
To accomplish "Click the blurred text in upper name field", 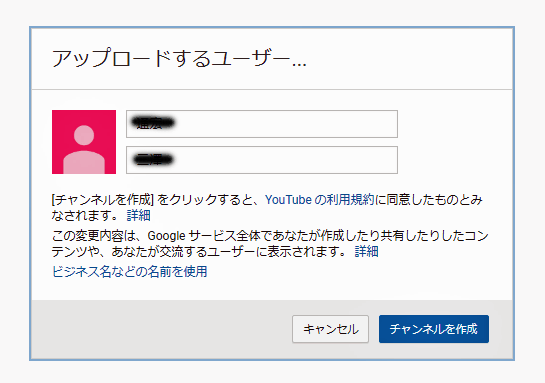I will 152,123.
